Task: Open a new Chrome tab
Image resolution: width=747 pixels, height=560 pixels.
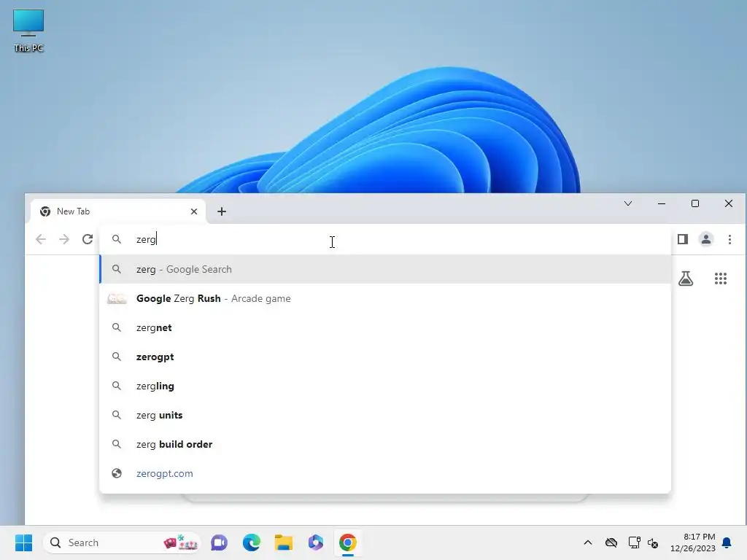Action: point(222,211)
